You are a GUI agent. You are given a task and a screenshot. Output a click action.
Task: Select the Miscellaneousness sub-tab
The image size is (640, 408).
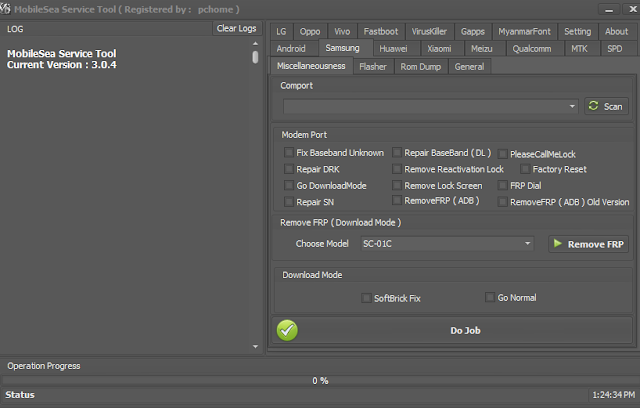point(311,66)
